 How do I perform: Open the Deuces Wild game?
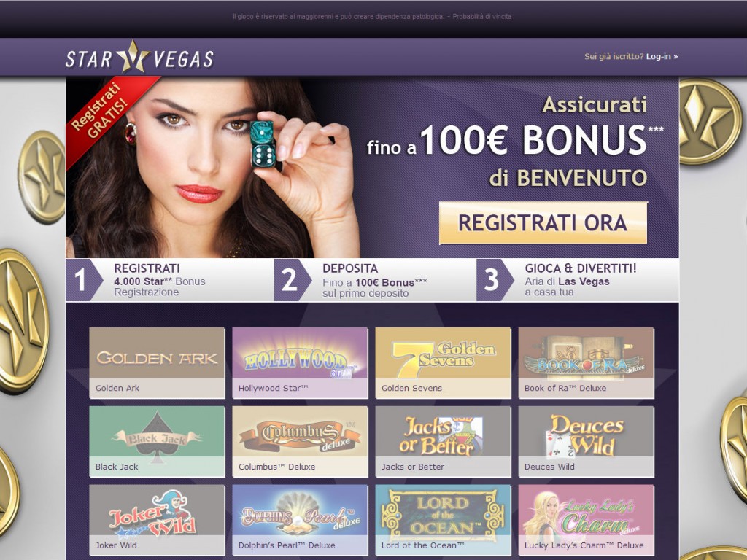point(587,441)
